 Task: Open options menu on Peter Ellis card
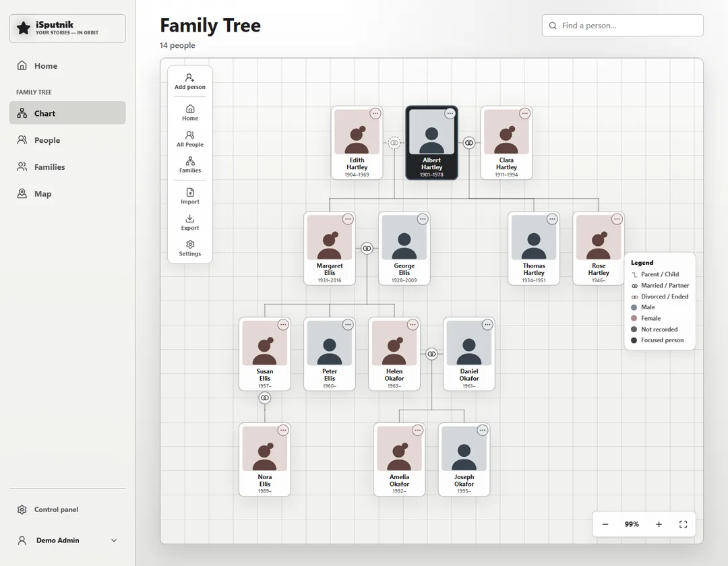(x=348, y=325)
